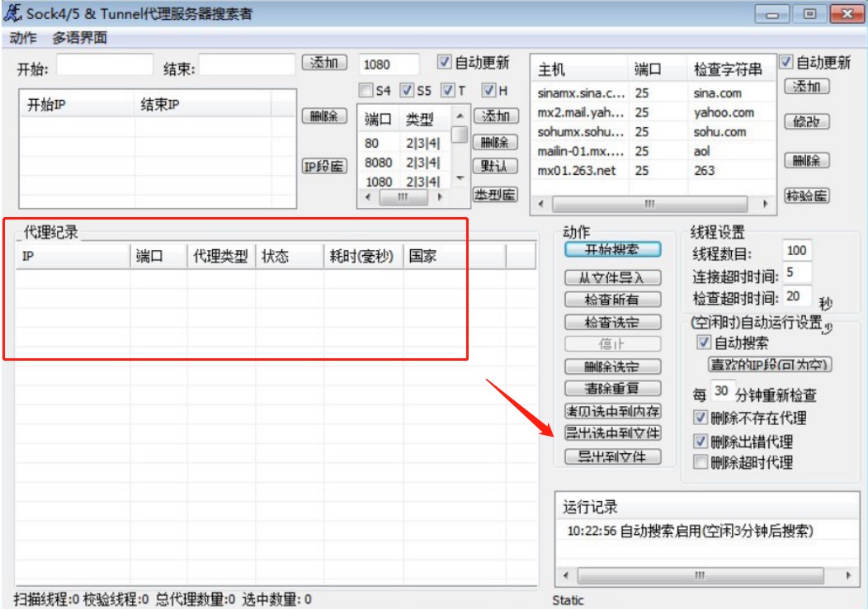The height and width of the screenshot is (610, 868).
Task: Import proxies using 从文件导入
Action: click(x=614, y=278)
